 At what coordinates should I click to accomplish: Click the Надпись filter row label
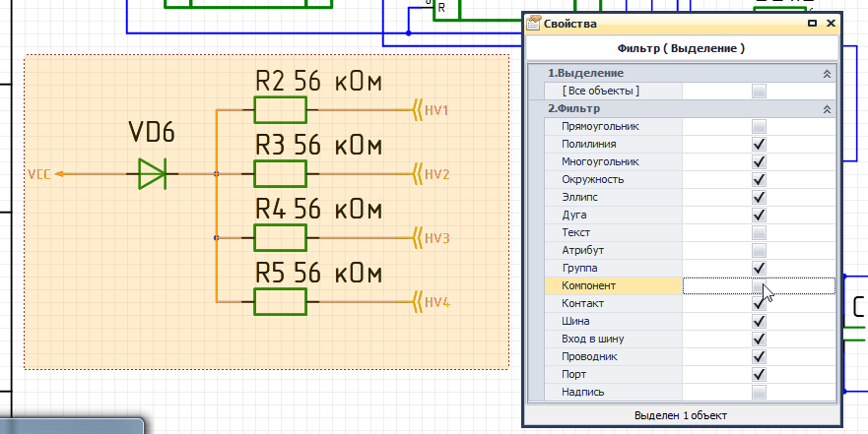pos(583,393)
